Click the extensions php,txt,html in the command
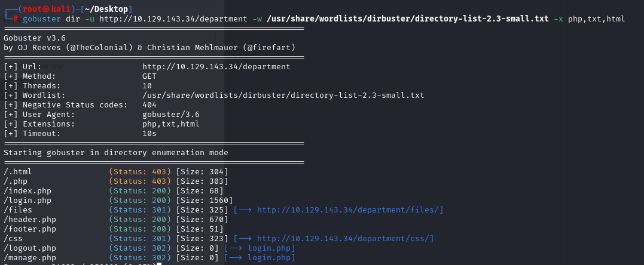The height and width of the screenshot is (265, 644). tap(596, 19)
